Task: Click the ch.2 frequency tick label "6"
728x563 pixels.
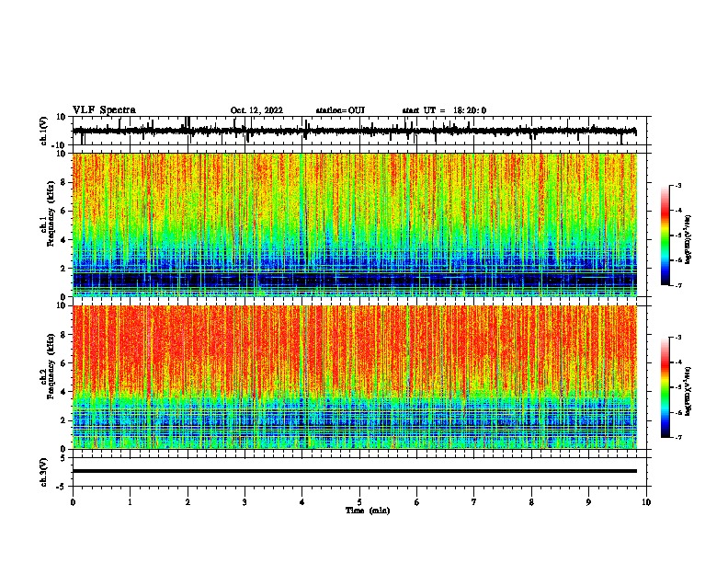Action: (64, 362)
